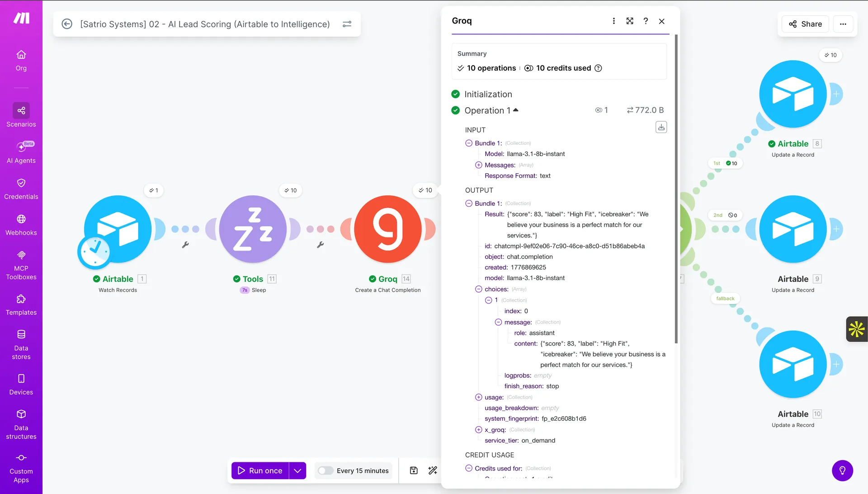Expand the Messages array
The width and height of the screenshot is (868, 494).
pyautogui.click(x=478, y=165)
